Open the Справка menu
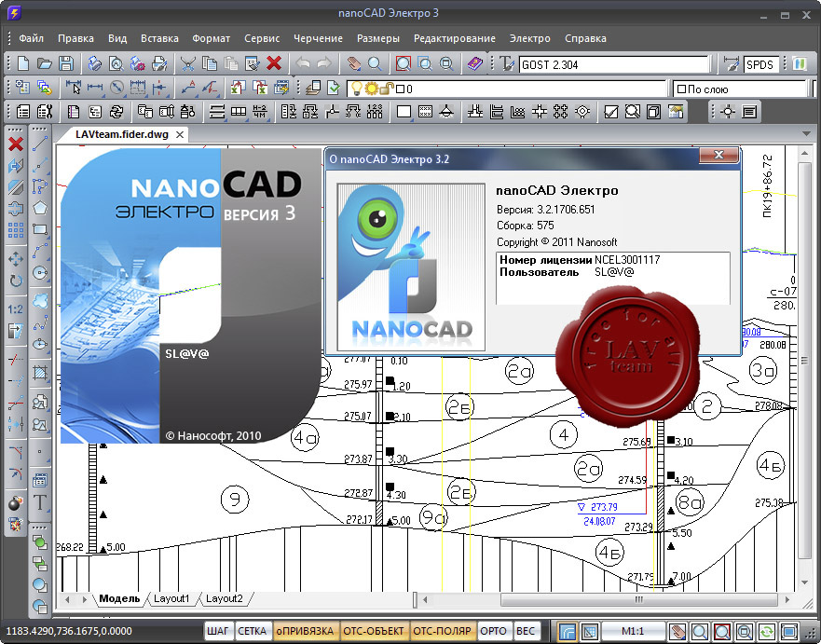 point(585,38)
